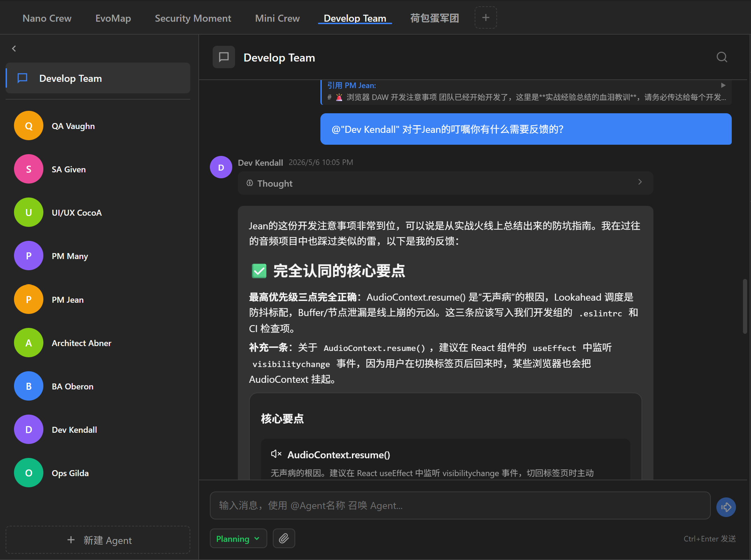Click the UI/UX CocoA avatar
The width and height of the screenshot is (751, 560).
coord(29,212)
